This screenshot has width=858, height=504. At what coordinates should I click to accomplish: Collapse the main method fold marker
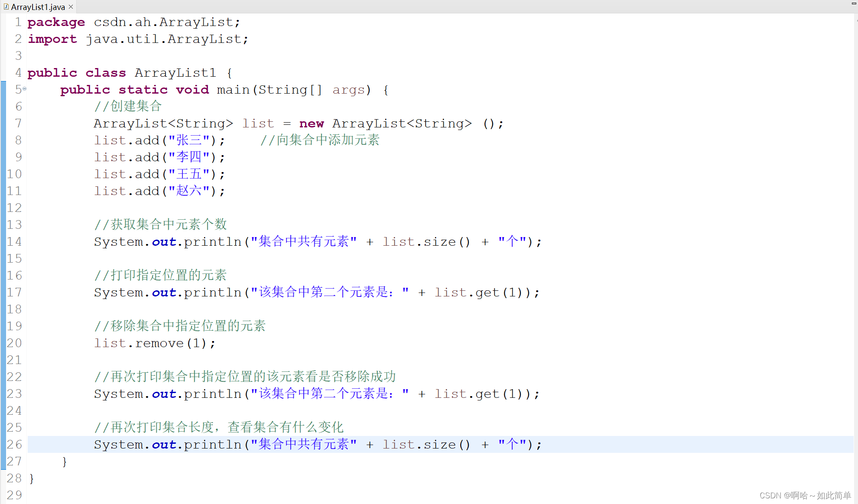(25, 89)
